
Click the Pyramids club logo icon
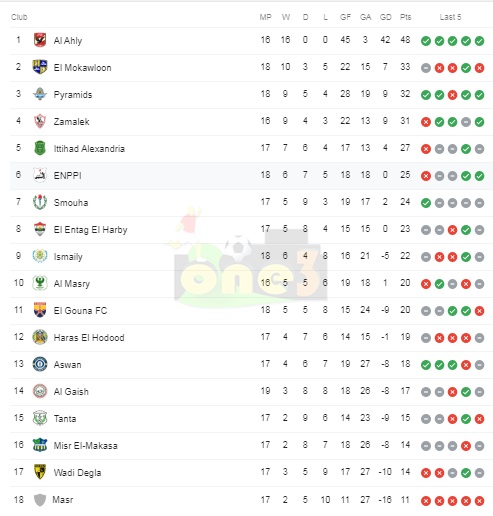tap(40, 94)
